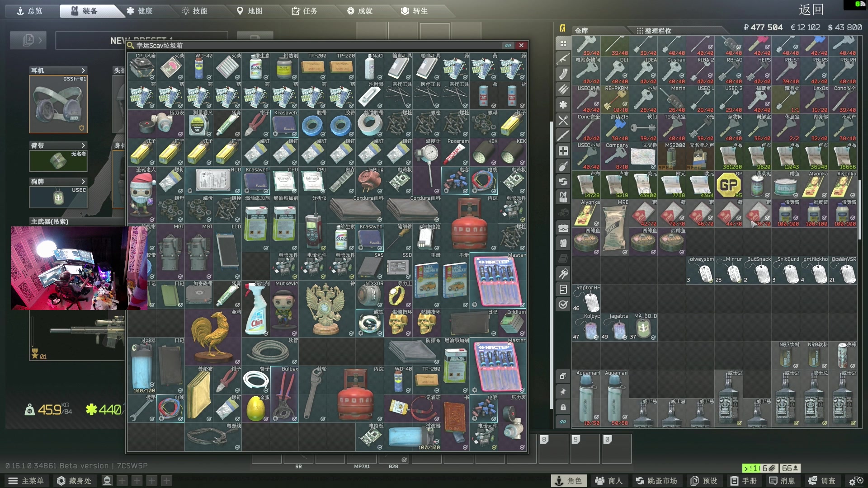Filter stash by tactical rig vest icon
Viewport: 868px width, 488px height.
(x=563, y=197)
